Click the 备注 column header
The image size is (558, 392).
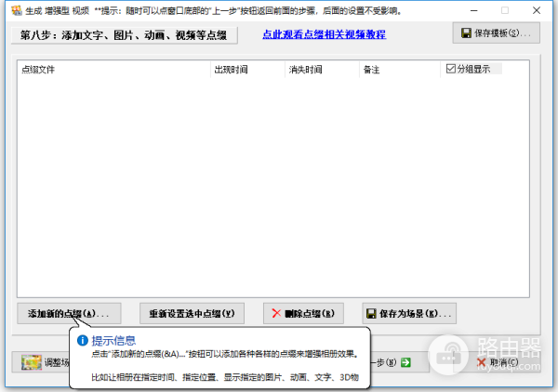[x=400, y=70]
